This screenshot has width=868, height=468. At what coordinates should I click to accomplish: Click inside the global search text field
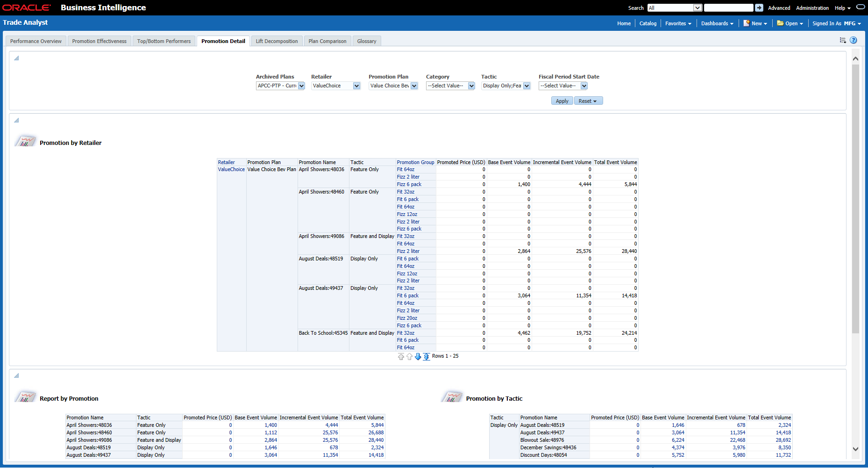(728, 7)
